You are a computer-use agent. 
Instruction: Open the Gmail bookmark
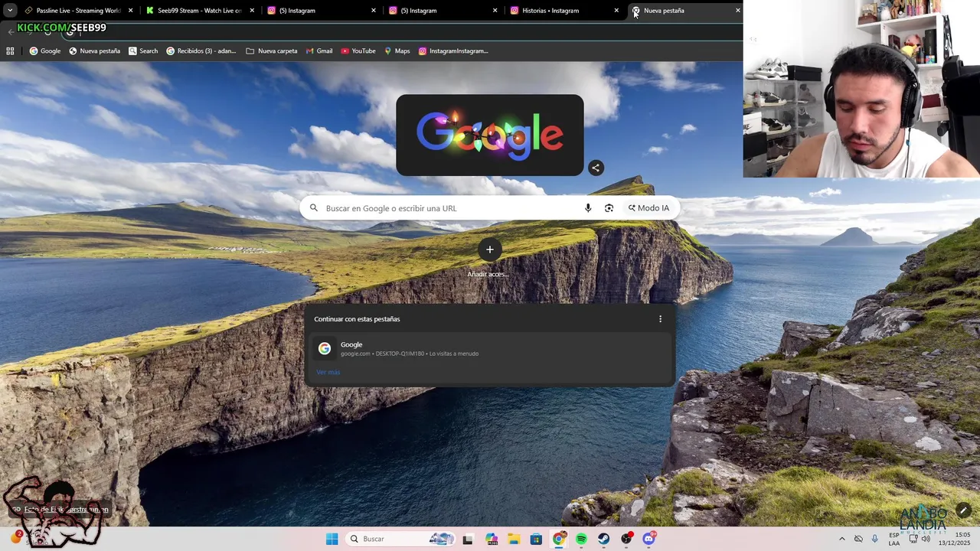tap(319, 51)
